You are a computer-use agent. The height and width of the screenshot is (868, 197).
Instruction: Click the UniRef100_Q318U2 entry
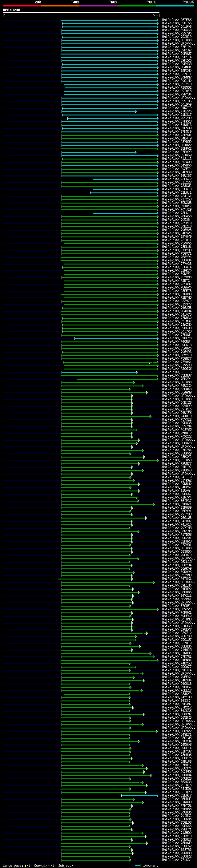click(177, 284)
